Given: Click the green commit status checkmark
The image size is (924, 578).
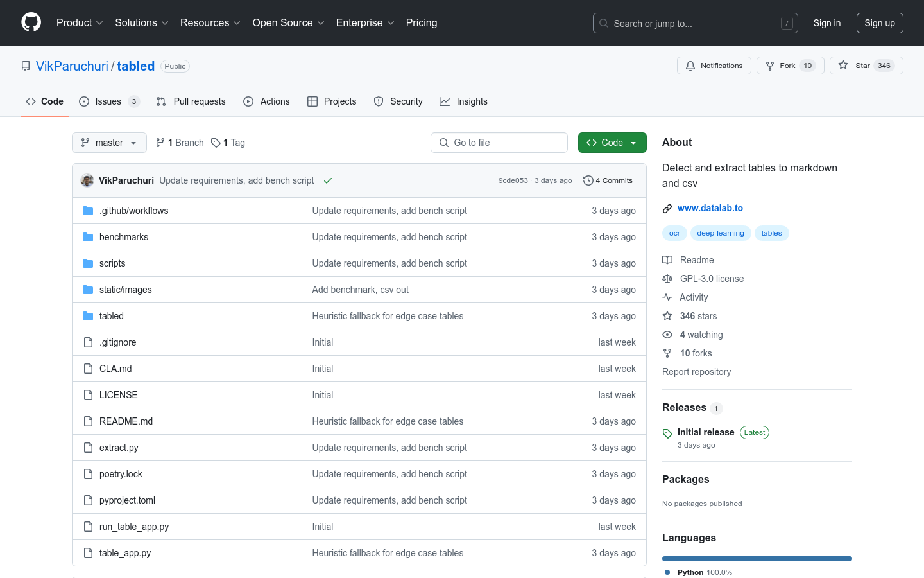Looking at the screenshot, I should 328,180.
